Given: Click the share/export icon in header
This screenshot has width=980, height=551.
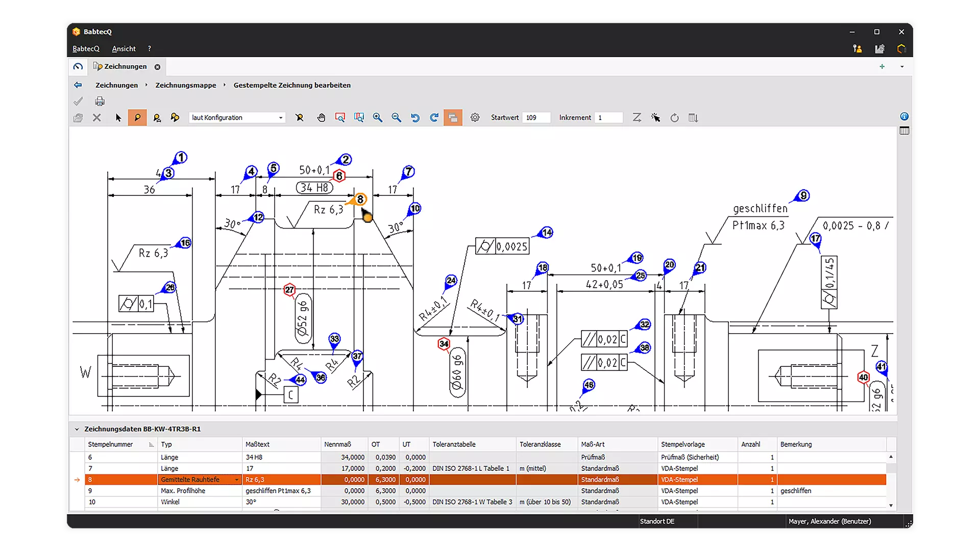Looking at the screenshot, I should [879, 49].
